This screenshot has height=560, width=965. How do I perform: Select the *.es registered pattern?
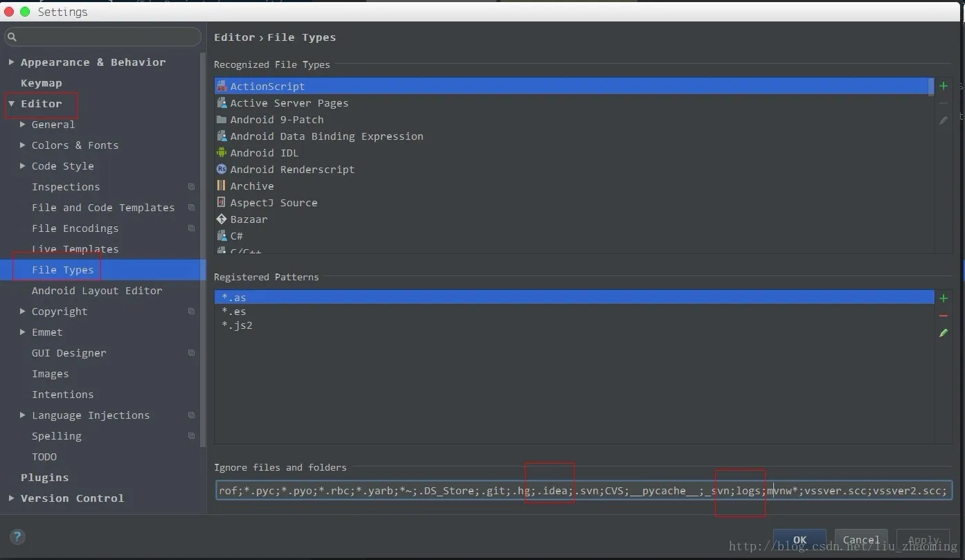(234, 311)
